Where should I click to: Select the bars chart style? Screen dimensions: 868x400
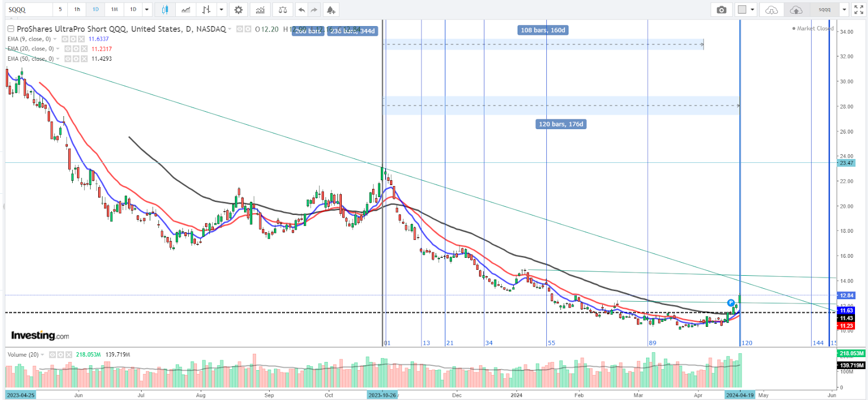206,10
